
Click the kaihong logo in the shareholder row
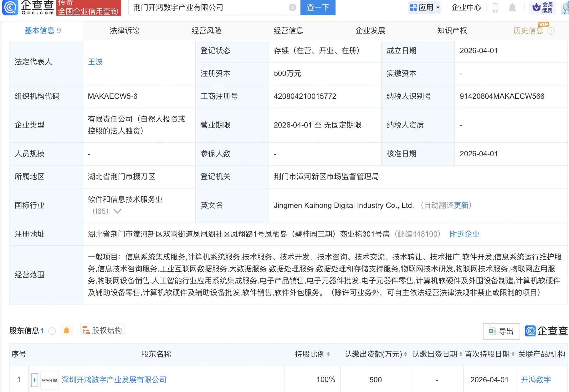(49, 379)
